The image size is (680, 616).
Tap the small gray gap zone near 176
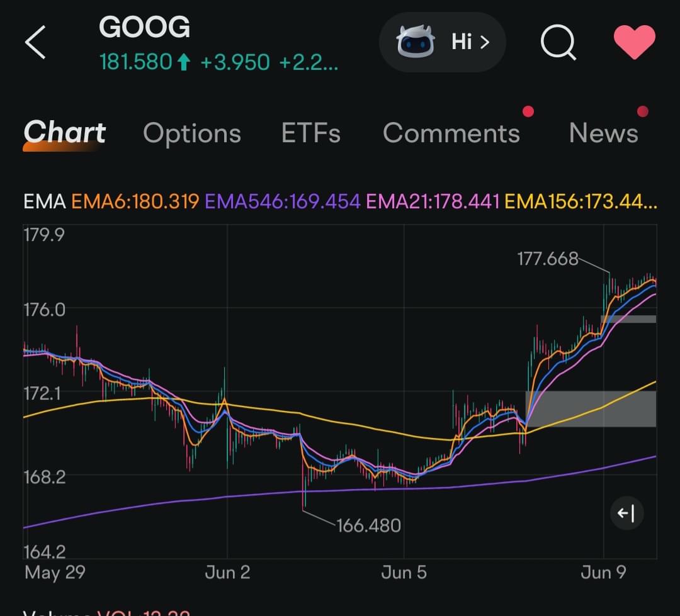[628, 319]
